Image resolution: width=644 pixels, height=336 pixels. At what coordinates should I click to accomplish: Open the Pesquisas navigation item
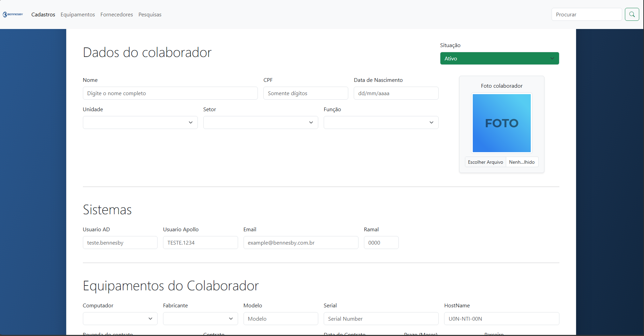point(150,14)
